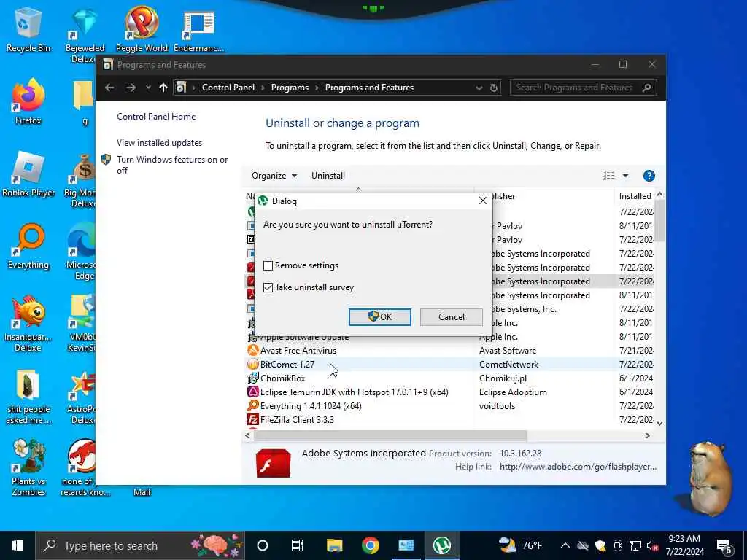
Task: Click vertical scrollbar of program list
Action: 659,220
